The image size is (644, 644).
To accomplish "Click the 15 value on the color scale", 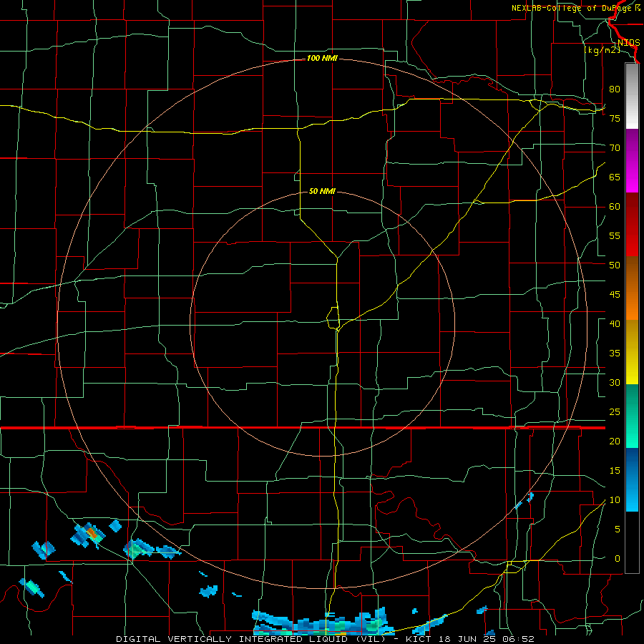I will coord(615,471).
